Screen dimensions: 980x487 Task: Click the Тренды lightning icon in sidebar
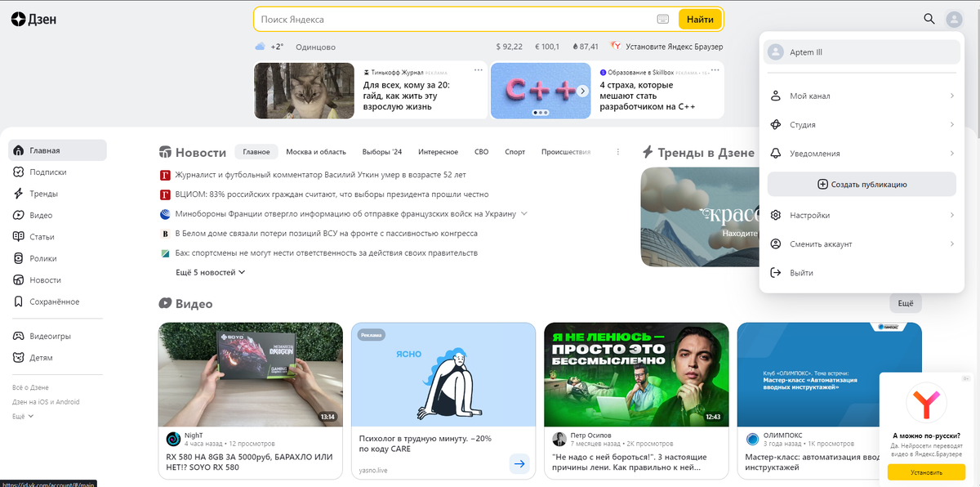point(19,194)
